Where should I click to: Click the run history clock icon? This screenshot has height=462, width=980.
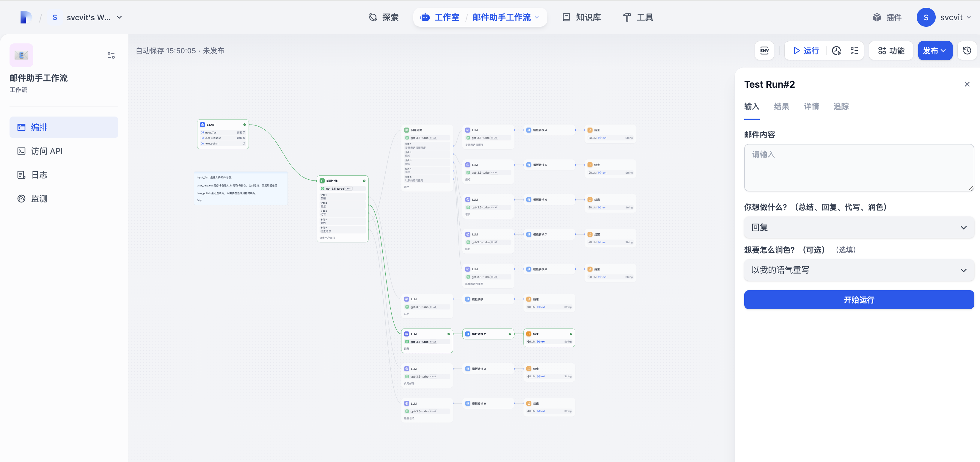[836, 51]
